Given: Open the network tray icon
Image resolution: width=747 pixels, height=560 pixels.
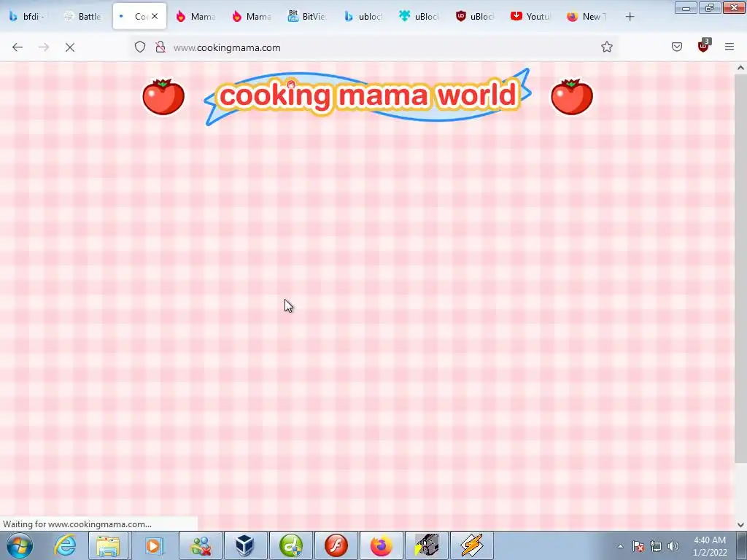Looking at the screenshot, I should coord(656,546).
